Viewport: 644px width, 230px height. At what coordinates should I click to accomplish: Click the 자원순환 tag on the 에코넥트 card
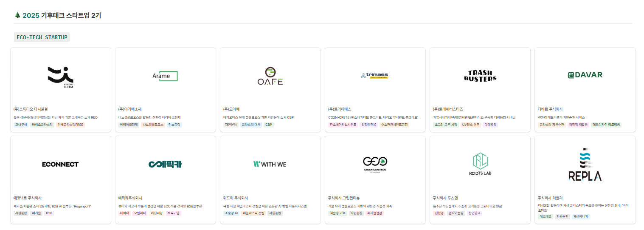[21, 213]
